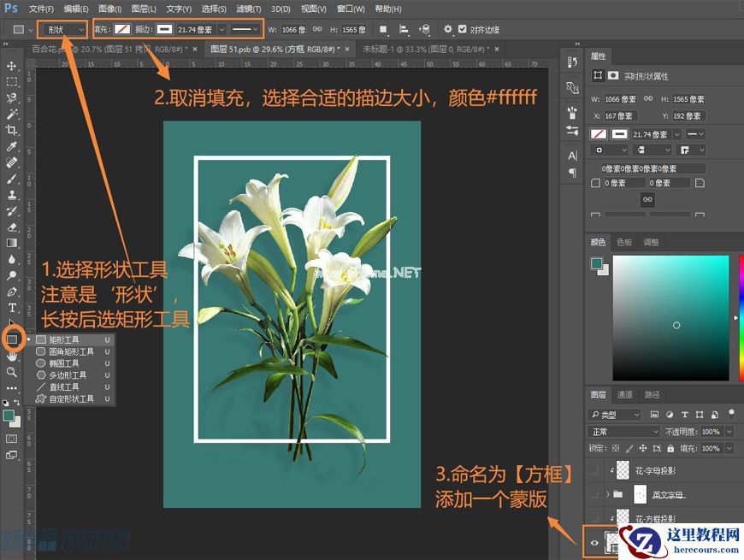Image resolution: width=744 pixels, height=560 pixels.
Task: Open the tool mode dropdown showing 形状
Action: [x=62, y=29]
